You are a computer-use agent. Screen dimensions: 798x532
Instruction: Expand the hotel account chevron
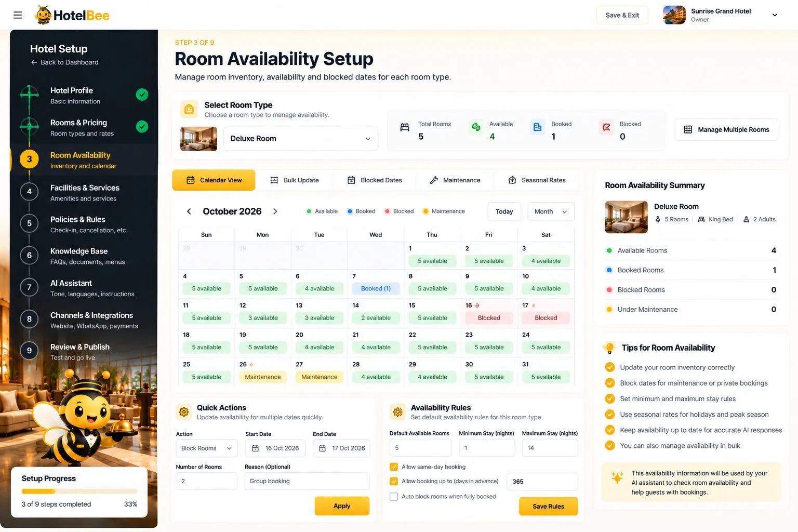pos(775,15)
